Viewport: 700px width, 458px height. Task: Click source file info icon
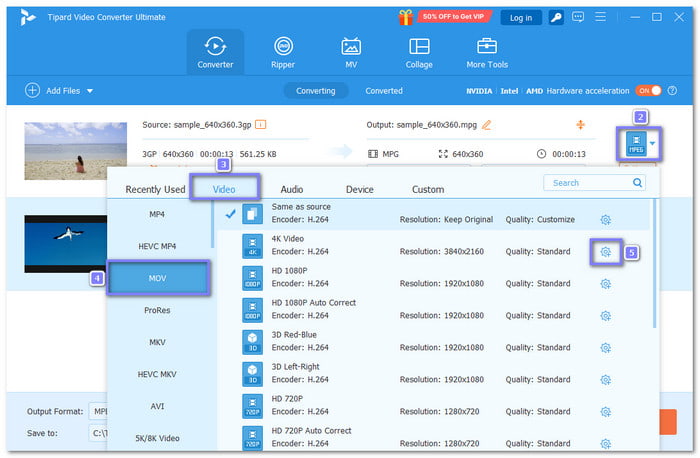pyautogui.click(x=261, y=125)
